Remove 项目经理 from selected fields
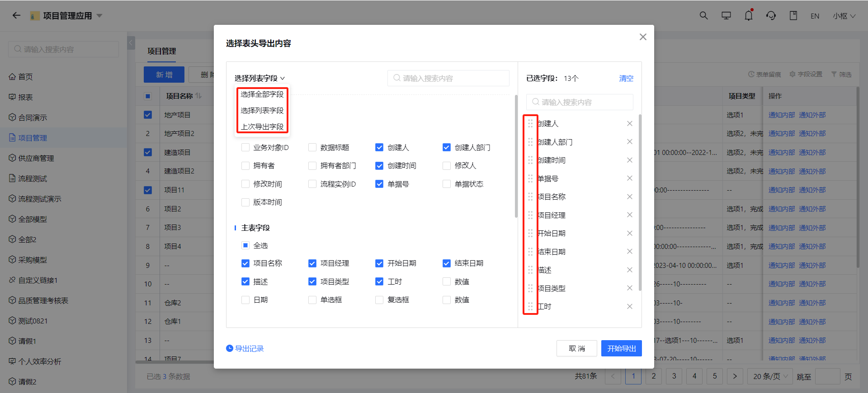The image size is (868, 393). 629,215
